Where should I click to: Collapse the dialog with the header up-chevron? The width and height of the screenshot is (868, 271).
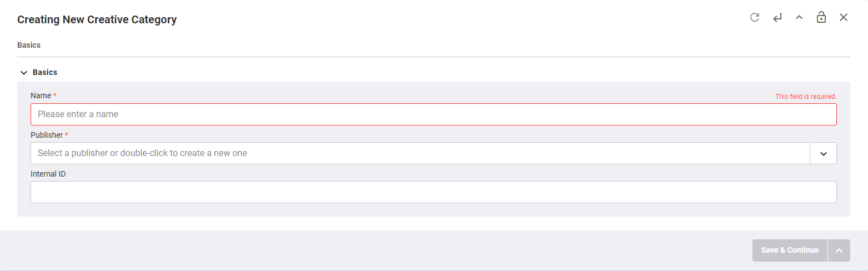point(799,18)
